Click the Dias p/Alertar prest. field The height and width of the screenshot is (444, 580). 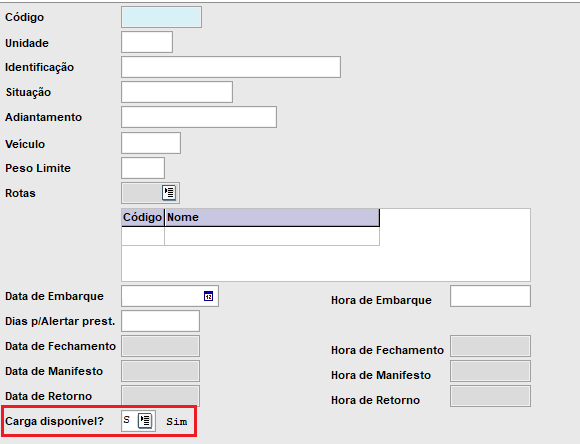click(160, 321)
